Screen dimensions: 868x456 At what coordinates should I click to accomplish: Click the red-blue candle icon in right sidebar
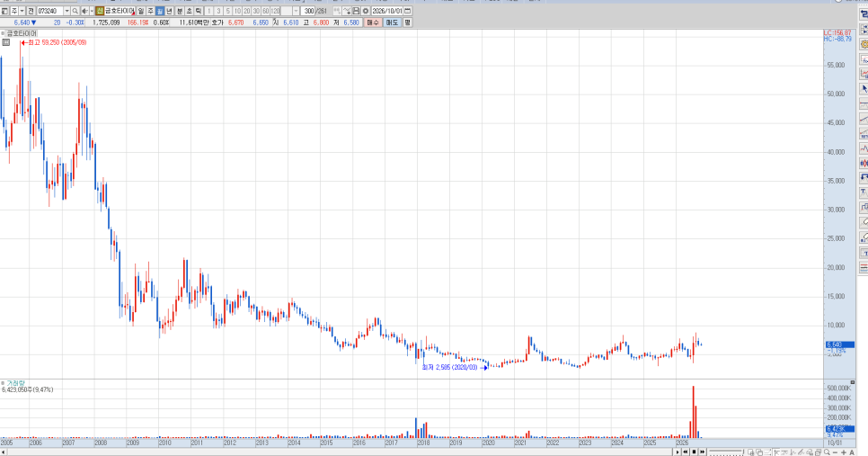(864, 163)
